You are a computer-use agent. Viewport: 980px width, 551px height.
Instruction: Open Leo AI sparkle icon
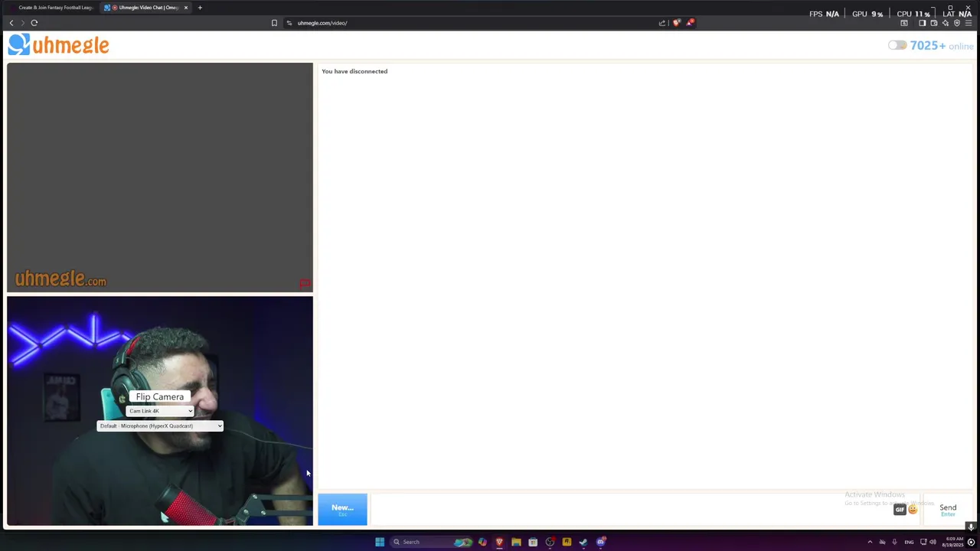point(945,23)
